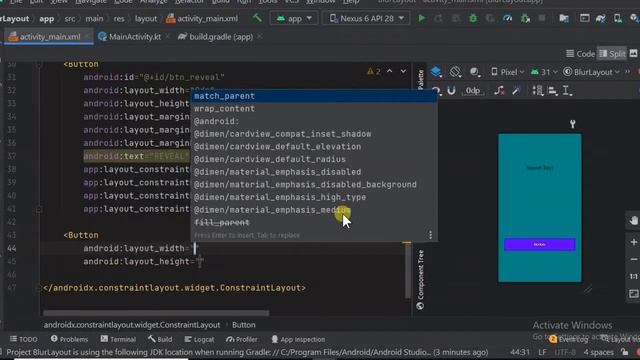Go to previous highlighted error arrow
The height and width of the screenshot is (360, 640).
click(x=390, y=71)
